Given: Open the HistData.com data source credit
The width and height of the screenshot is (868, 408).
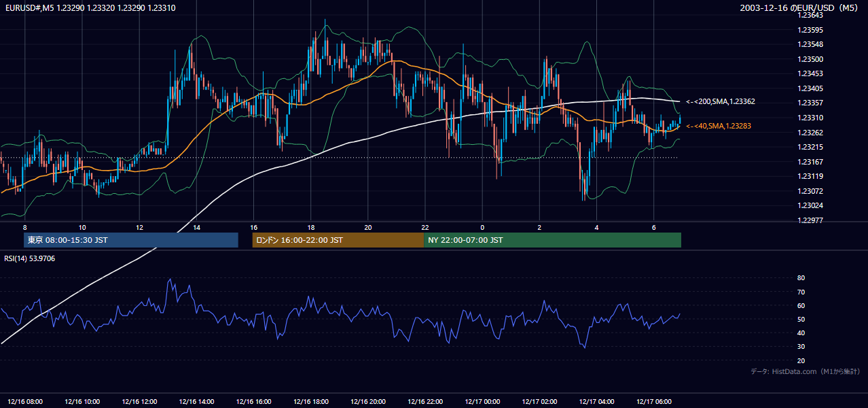Looking at the screenshot, I should (x=806, y=371).
